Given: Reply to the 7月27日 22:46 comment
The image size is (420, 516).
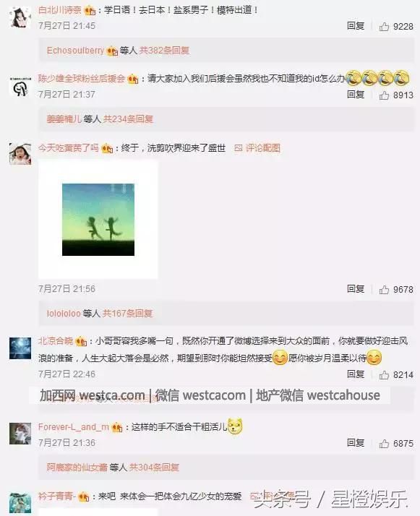Looking at the screenshot, I should pos(356,374).
